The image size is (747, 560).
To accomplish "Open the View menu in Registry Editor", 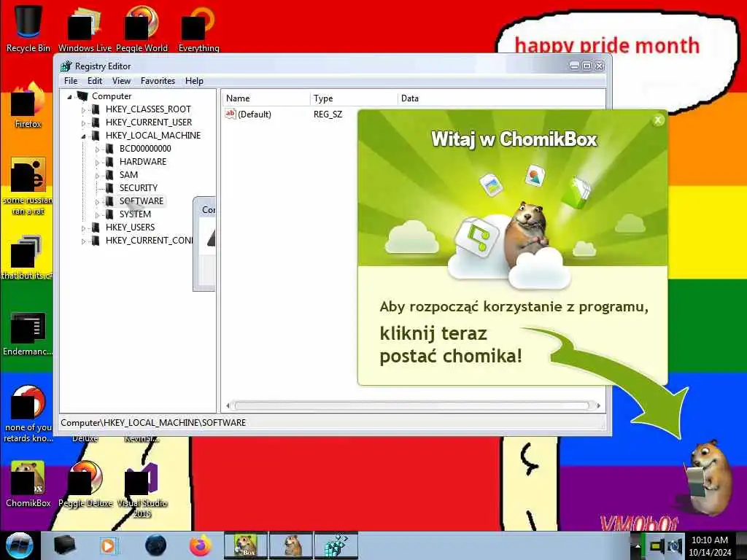I will (122, 81).
